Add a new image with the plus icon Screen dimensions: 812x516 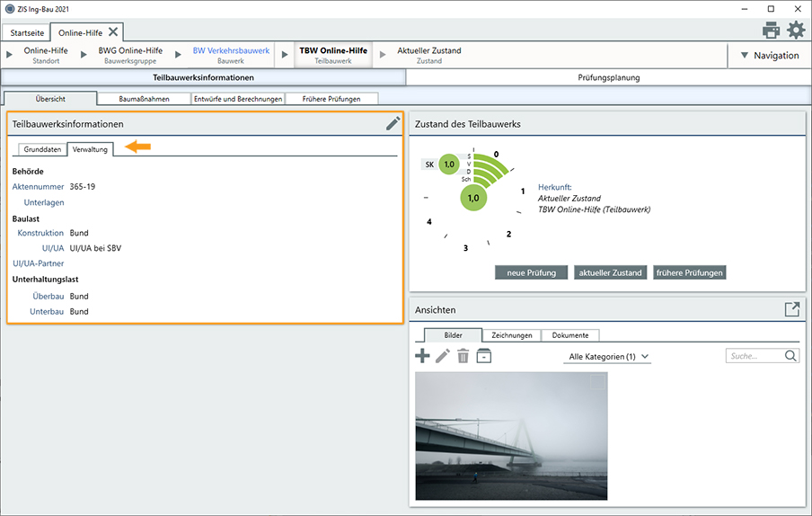coord(422,356)
